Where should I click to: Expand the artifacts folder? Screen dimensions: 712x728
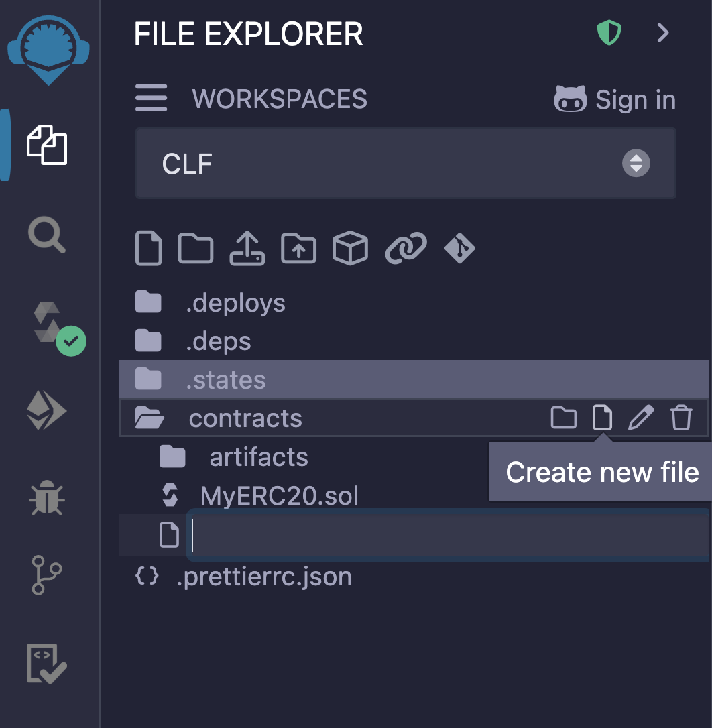coord(258,458)
